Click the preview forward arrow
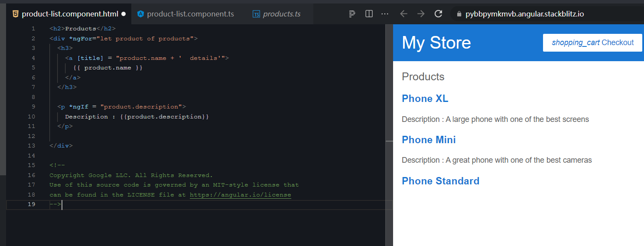Screen dimensions: 644x246 (421, 14)
